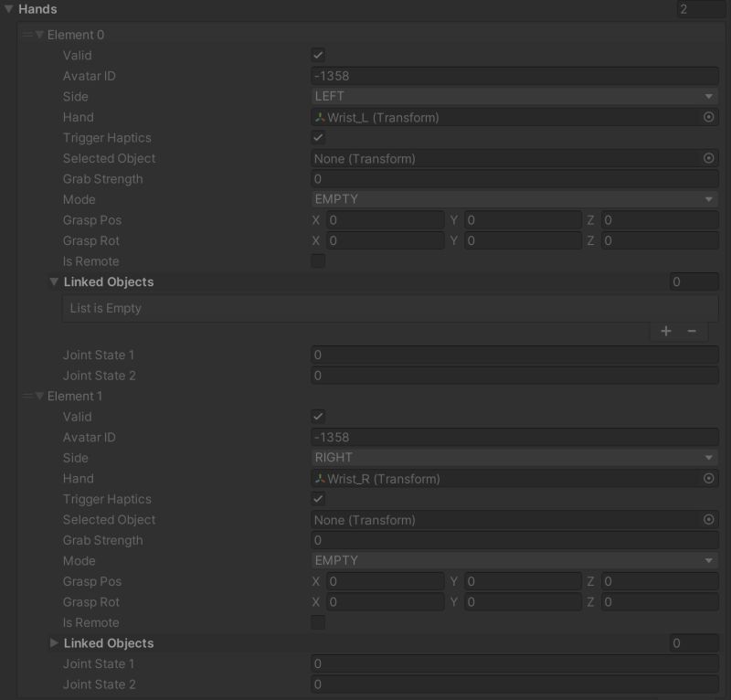Open the object picker for the Wrist_L Hand field
This screenshot has width=731, height=700.
(x=708, y=116)
